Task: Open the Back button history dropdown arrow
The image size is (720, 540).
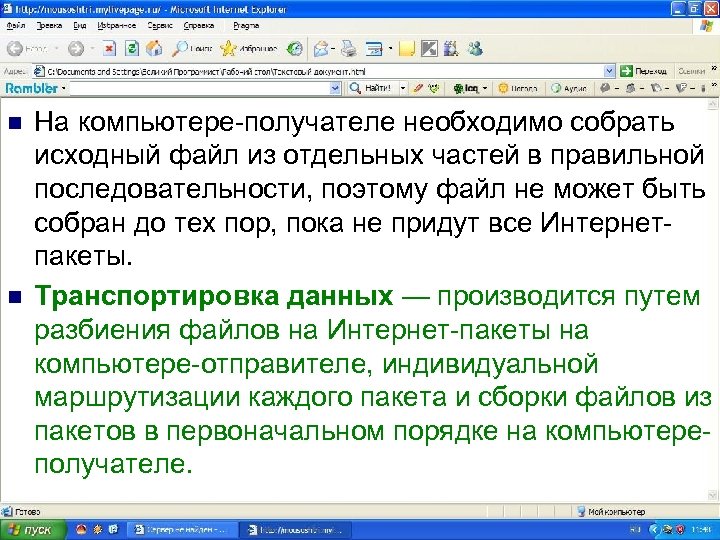Action: click(x=56, y=48)
